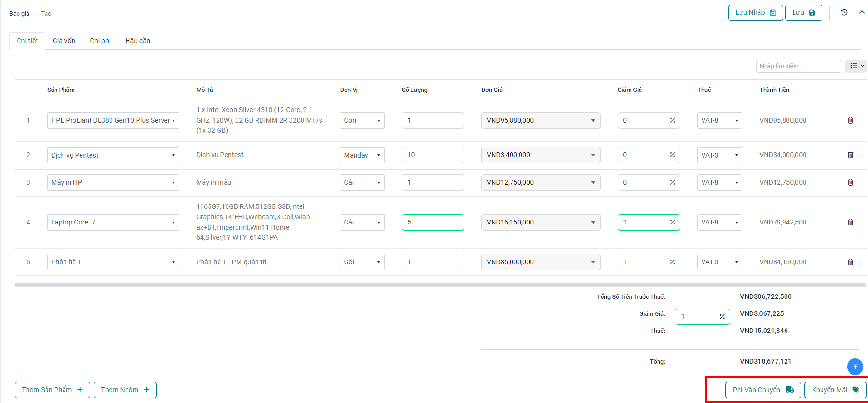Image resolution: width=868 pixels, height=403 pixels.
Task: Open the Hậu cần tab
Action: click(137, 41)
